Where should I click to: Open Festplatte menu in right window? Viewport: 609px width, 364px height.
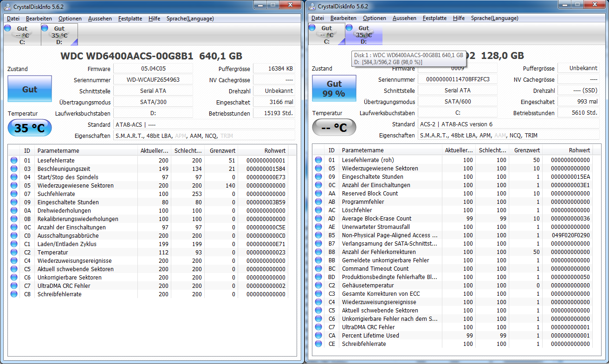pos(434,19)
